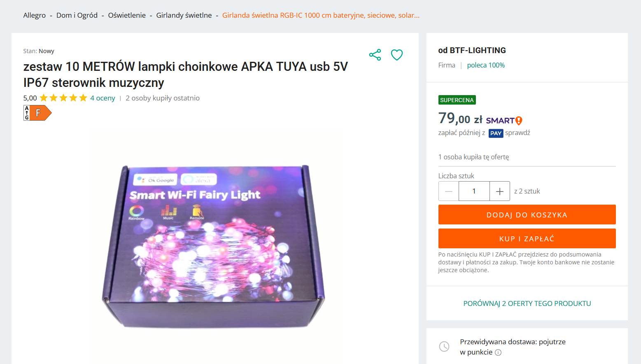Open info icon next to 'w punkcie'
The width and height of the screenshot is (641, 364).
pos(498,352)
